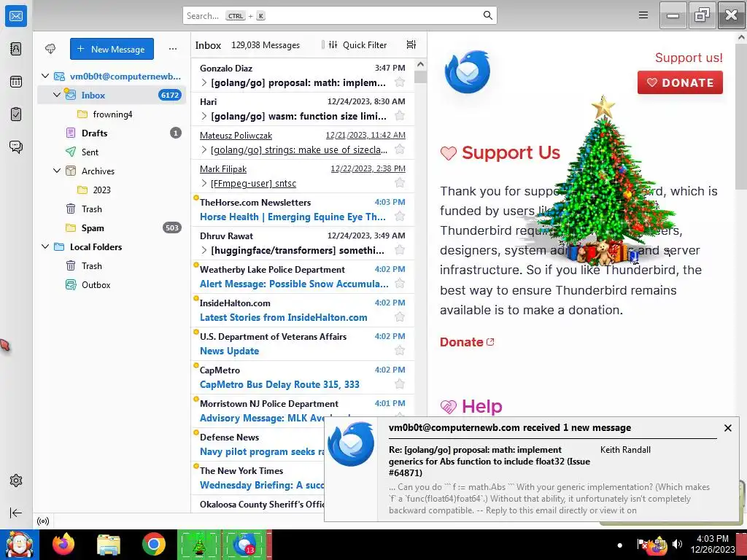This screenshot has width=747, height=560.
Task: Open the 2023 archive folder
Action: coord(112,190)
